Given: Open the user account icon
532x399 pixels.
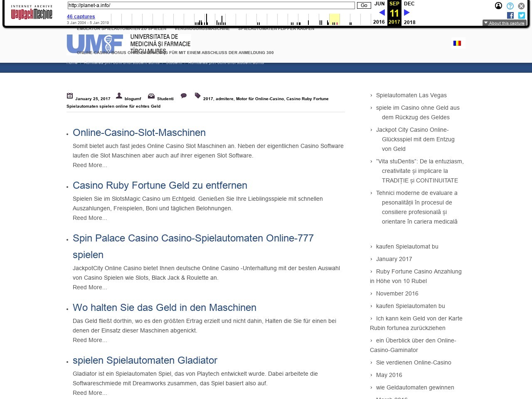Looking at the screenshot, I should click(498, 6).
